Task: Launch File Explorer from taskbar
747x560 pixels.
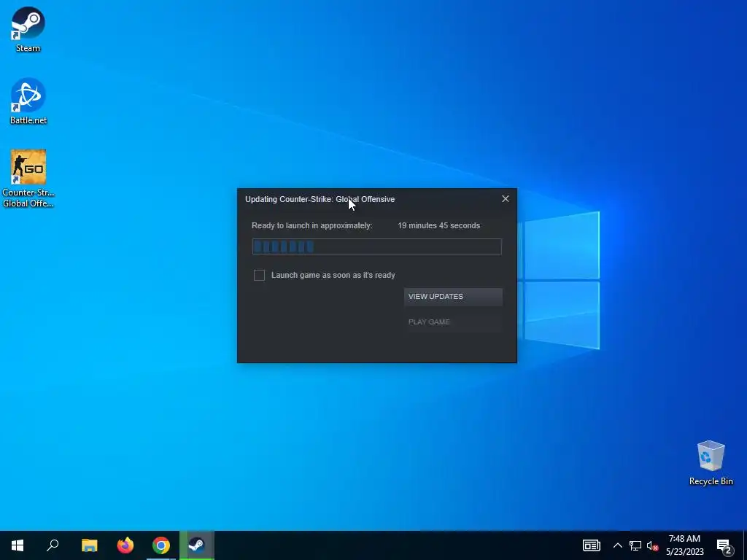Action: 89,545
